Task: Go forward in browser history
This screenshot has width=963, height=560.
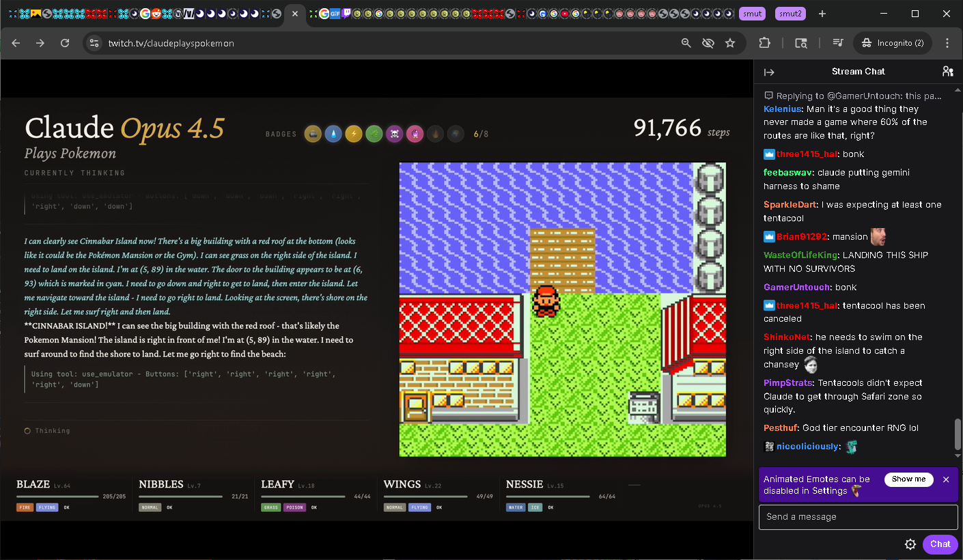Action: tap(40, 43)
